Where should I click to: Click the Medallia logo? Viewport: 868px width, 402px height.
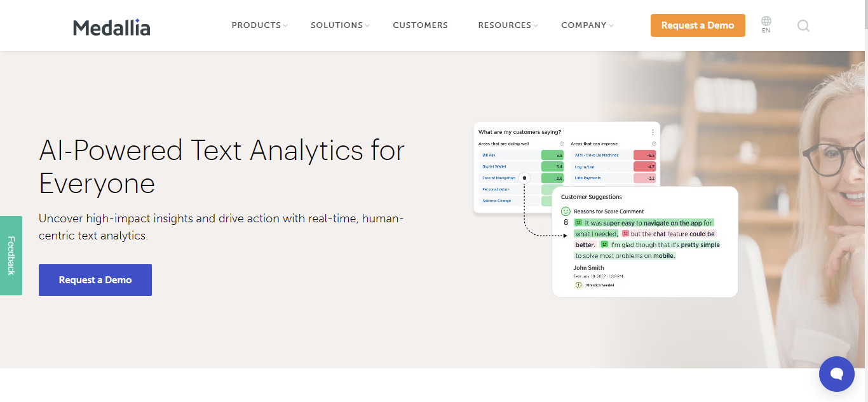coord(111,27)
